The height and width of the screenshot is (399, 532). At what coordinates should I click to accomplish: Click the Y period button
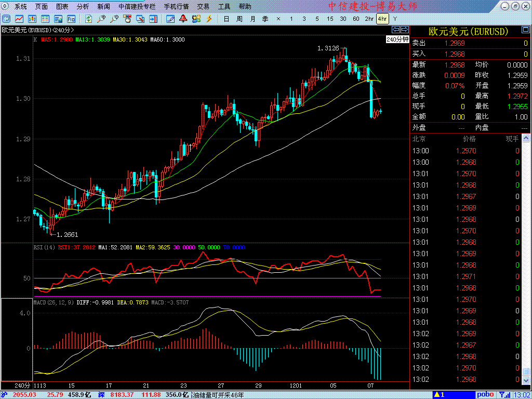(x=395, y=19)
